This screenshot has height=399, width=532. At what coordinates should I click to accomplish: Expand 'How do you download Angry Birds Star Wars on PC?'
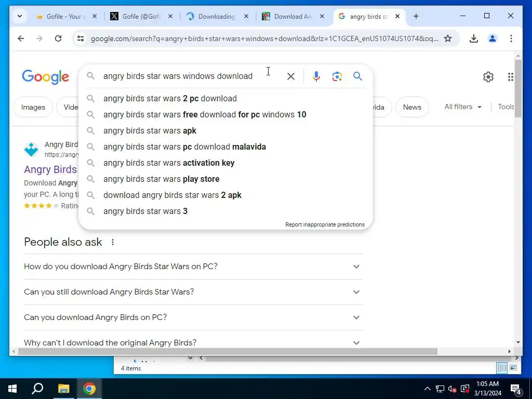point(193,267)
